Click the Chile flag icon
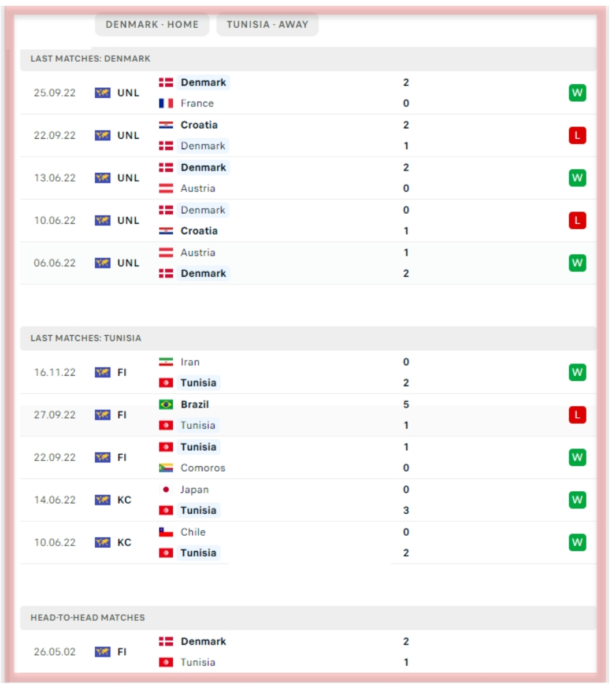 166,532
